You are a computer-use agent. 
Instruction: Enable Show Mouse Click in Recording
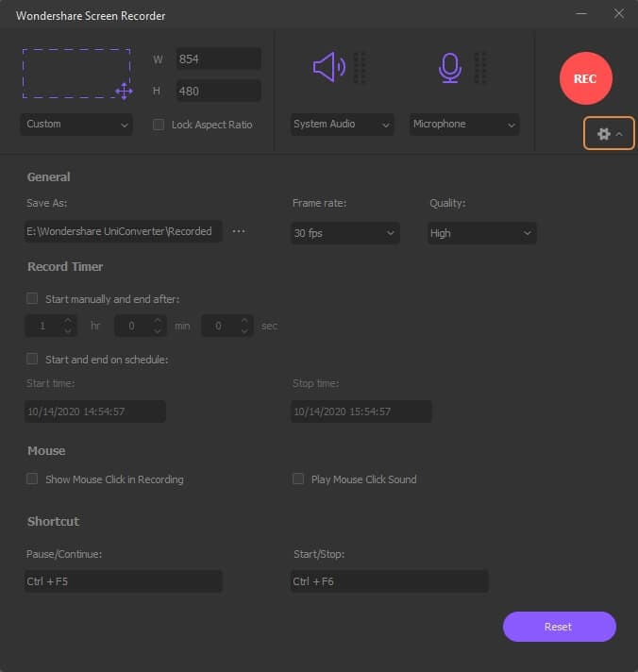[33, 479]
